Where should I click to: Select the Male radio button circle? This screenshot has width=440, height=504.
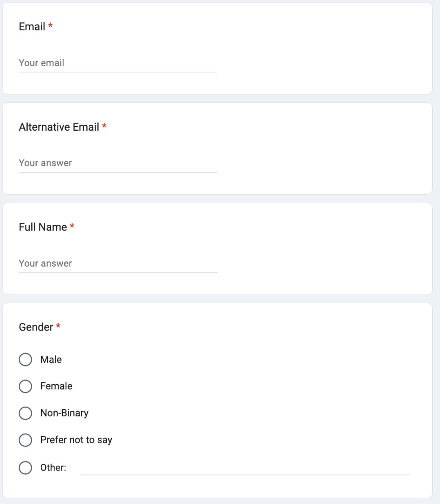[x=25, y=359]
